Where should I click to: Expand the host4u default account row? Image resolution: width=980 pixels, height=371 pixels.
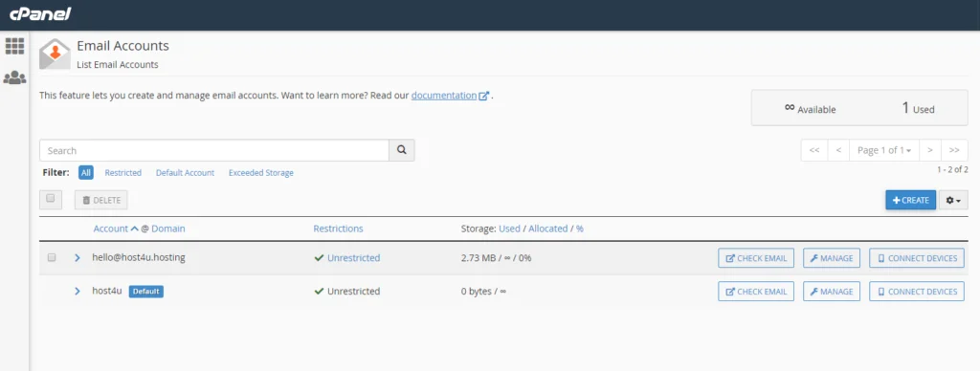coord(78,291)
